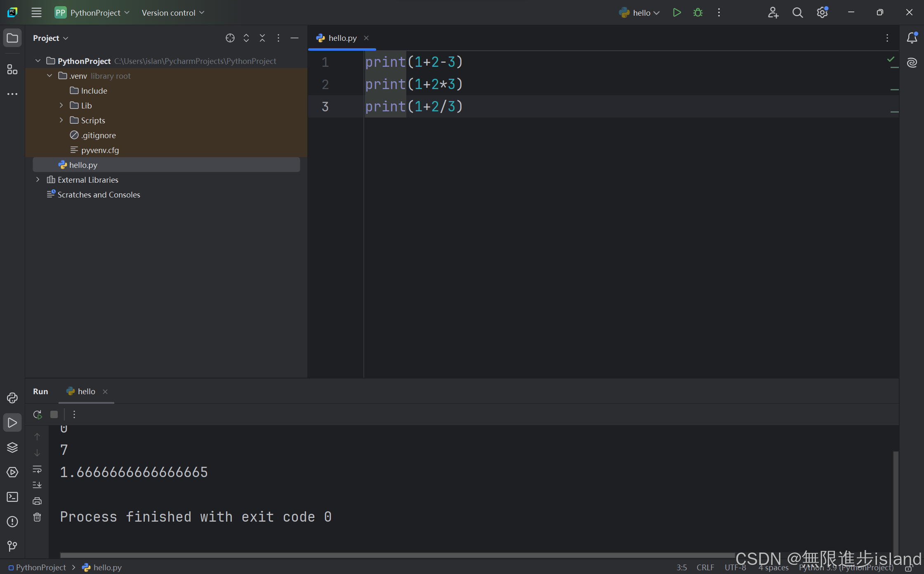
Task: Expand the Lib folder
Action: click(x=61, y=106)
